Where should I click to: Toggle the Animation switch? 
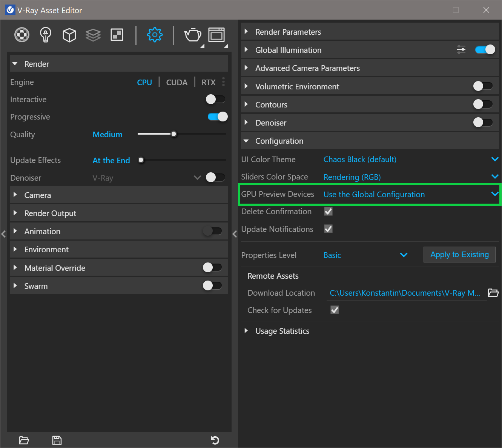[212, 231]
